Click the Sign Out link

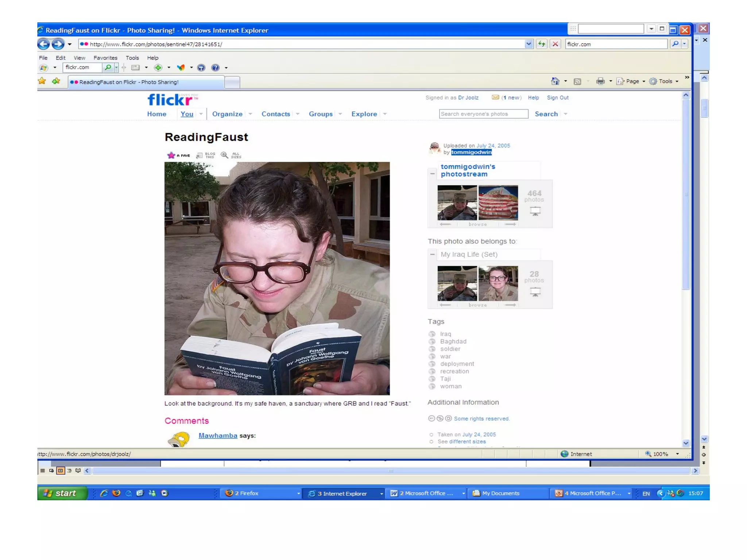557,98
